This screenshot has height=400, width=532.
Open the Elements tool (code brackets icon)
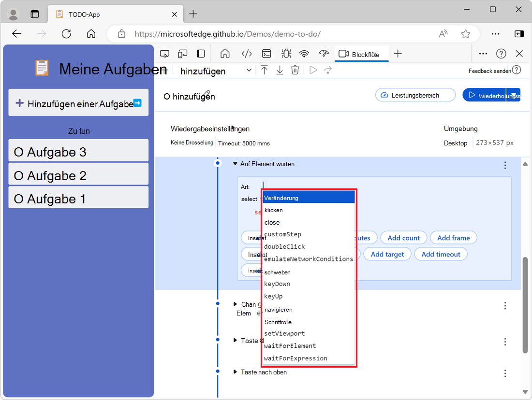tap(247, 54)
